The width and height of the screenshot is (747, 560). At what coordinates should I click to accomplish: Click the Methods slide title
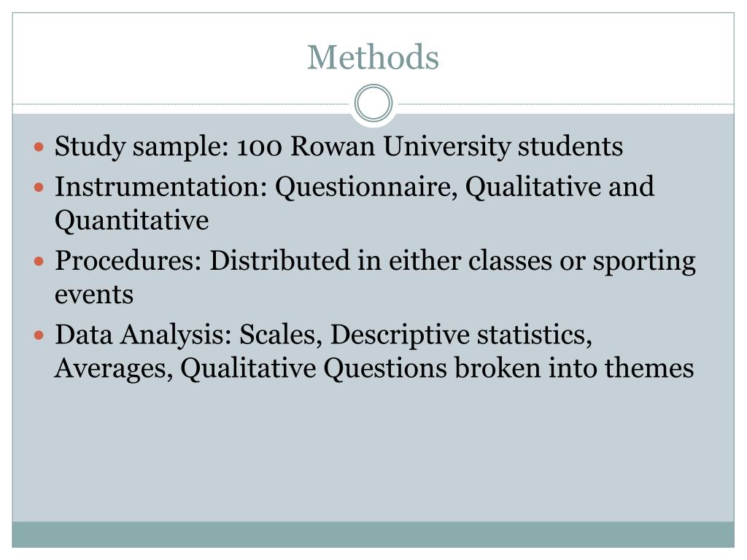click(373, 57)
